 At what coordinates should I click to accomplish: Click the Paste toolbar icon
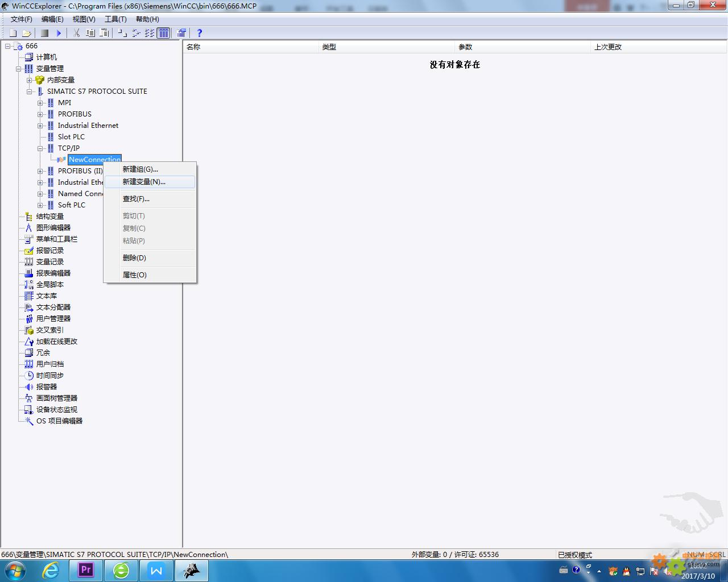click(x=104, y=33)
